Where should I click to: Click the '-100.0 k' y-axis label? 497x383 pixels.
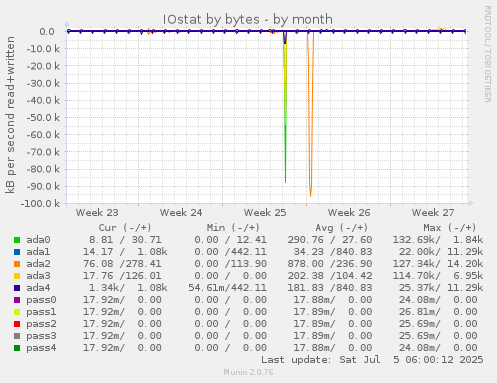click(40, 203)
